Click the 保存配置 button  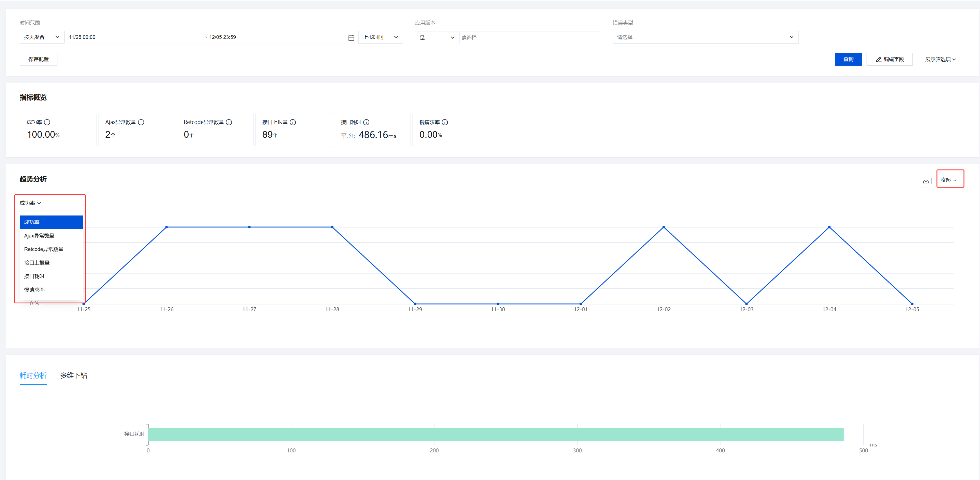[x=38, y=59]
